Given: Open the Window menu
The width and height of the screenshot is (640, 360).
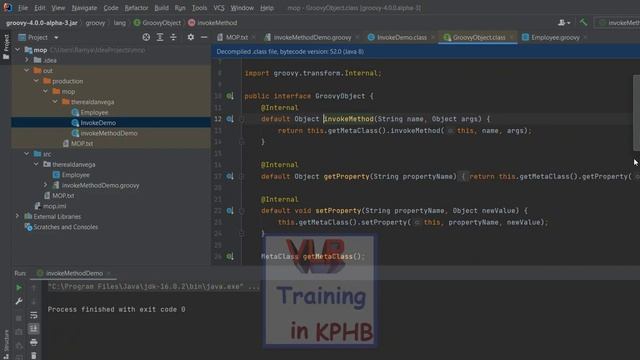Looking at the screenshot, I should pyautogui.click(x=242, y=8).
